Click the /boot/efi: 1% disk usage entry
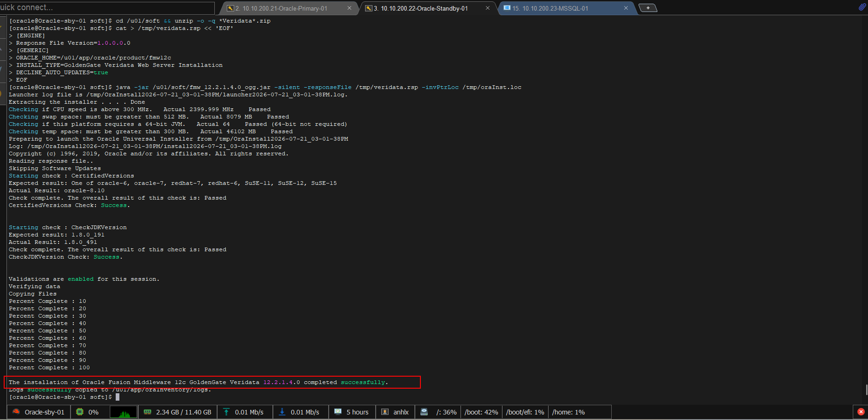 [x=525, y=412]
